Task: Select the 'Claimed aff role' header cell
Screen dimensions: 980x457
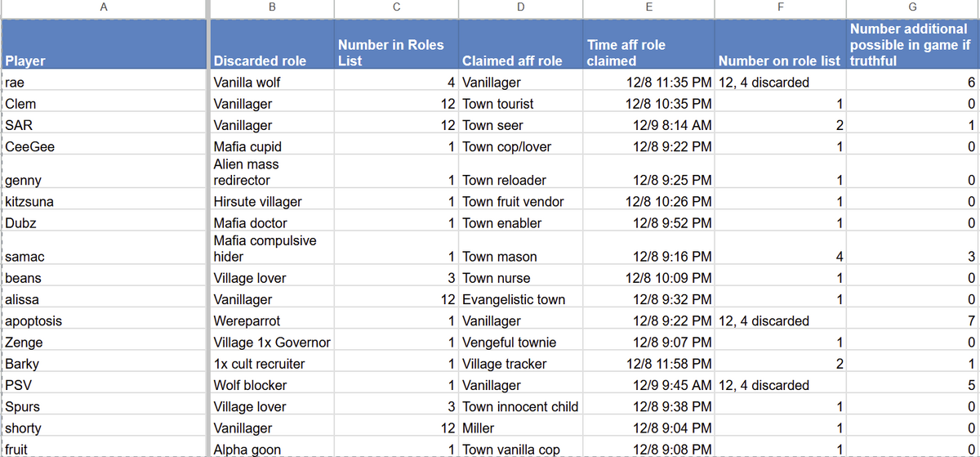Action: coord(512,61)
